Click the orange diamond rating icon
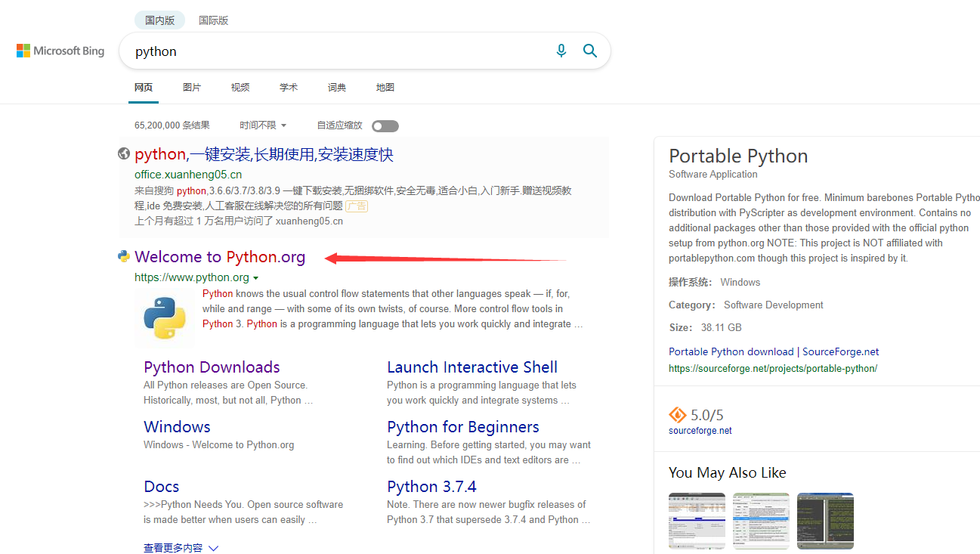Image resolution: width=980 pixels, height=554 pixels. (677, 415)
